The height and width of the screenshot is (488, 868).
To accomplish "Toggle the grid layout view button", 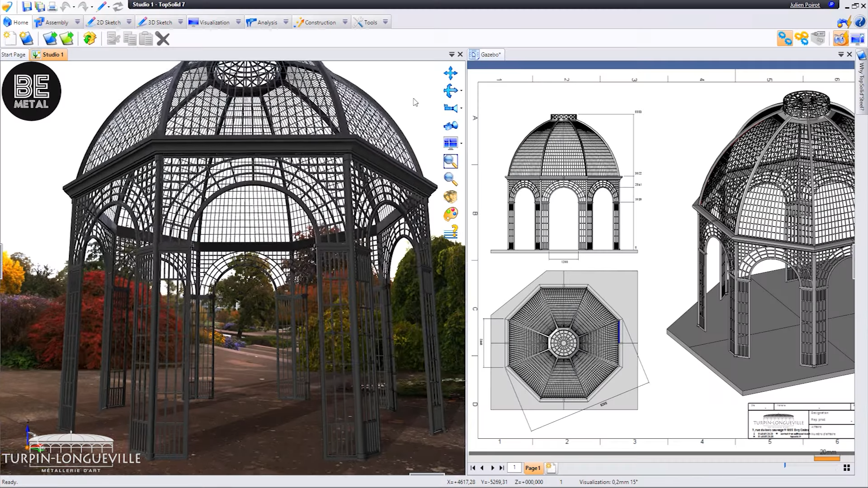I will tap(846, 468).
